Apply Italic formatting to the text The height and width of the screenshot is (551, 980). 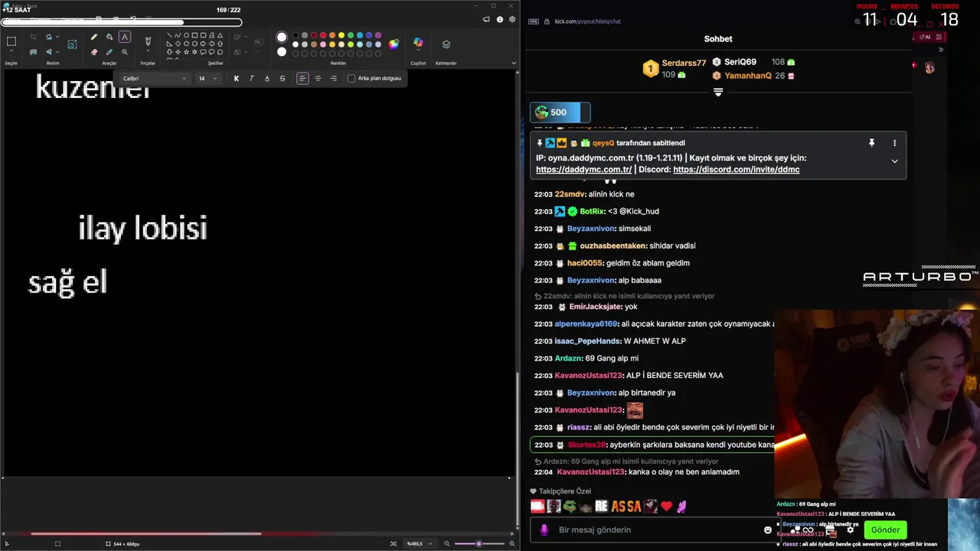(252, 78)
